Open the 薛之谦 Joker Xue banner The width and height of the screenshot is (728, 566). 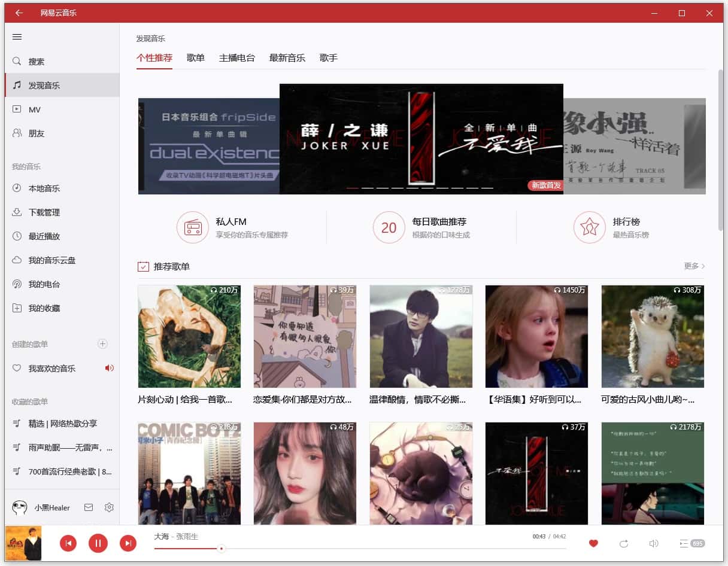pos(421,139)
